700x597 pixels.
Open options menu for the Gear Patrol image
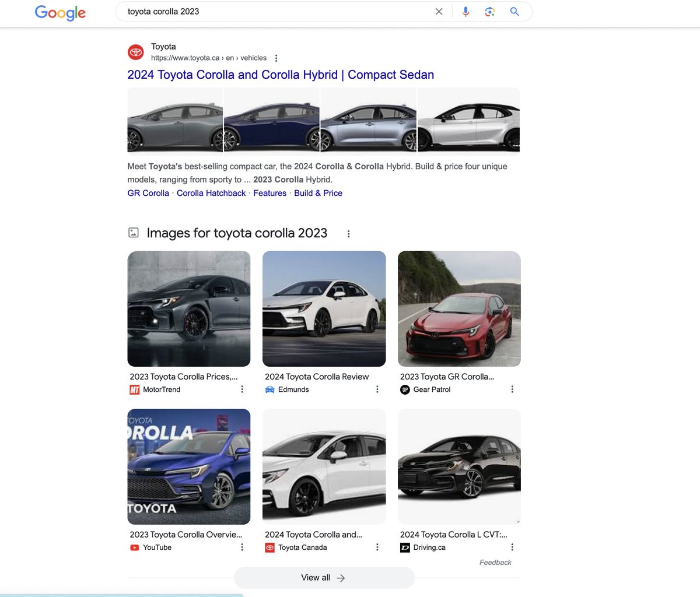[512, 389]
